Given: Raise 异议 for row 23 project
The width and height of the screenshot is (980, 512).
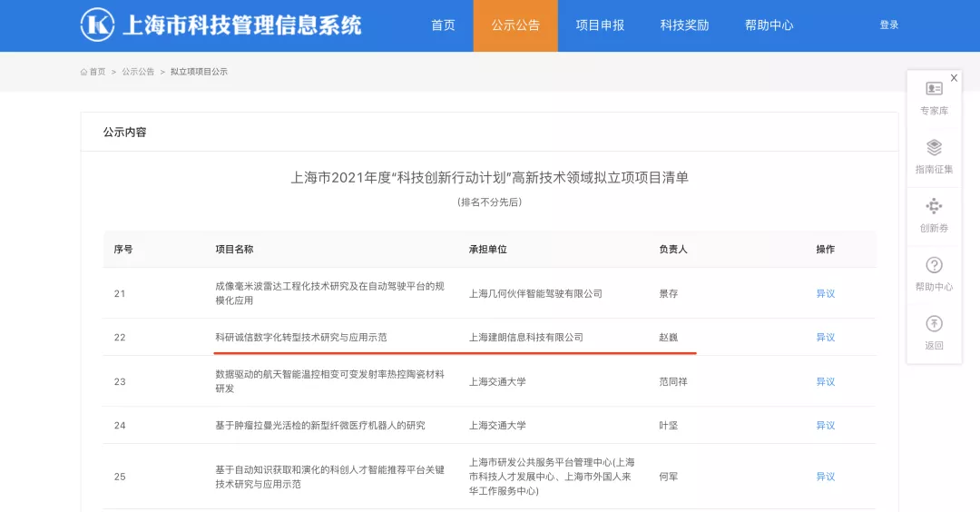Looking at the screenshot, I should (825, 381).
